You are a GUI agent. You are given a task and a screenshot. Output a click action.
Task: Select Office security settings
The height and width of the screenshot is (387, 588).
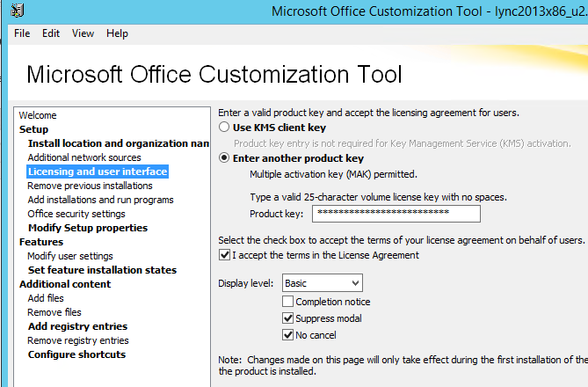click(x=76, y=214)
